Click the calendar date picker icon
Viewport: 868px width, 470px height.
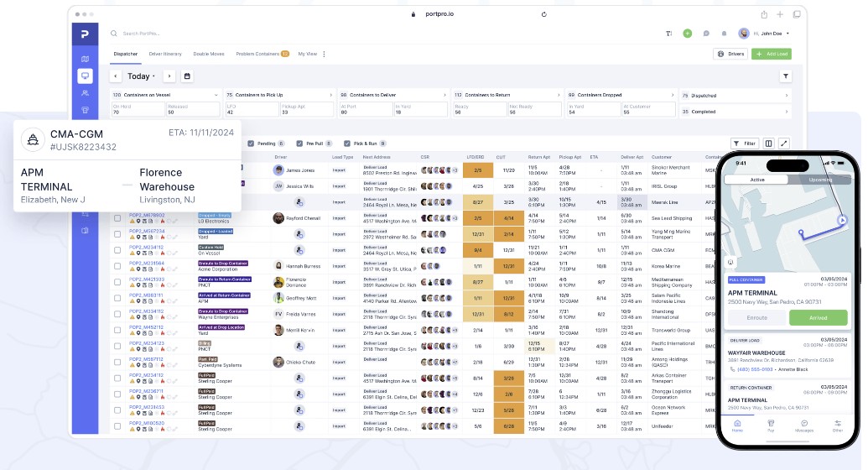[187, 76]
